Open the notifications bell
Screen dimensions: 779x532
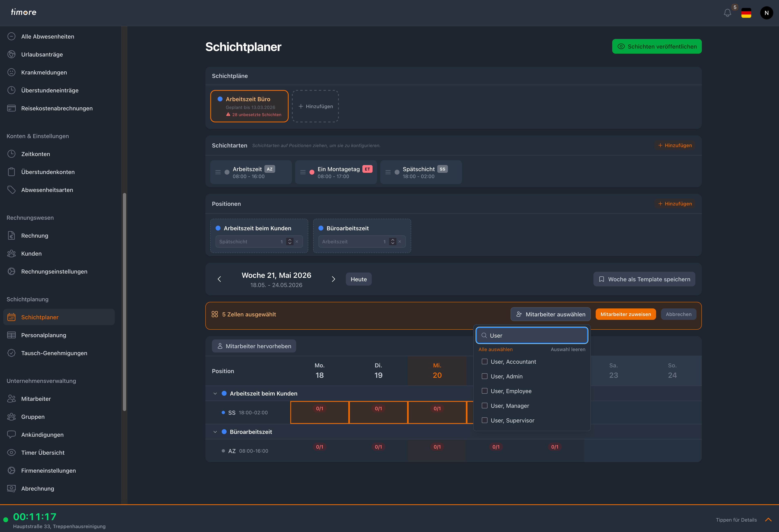coord(727,13)
